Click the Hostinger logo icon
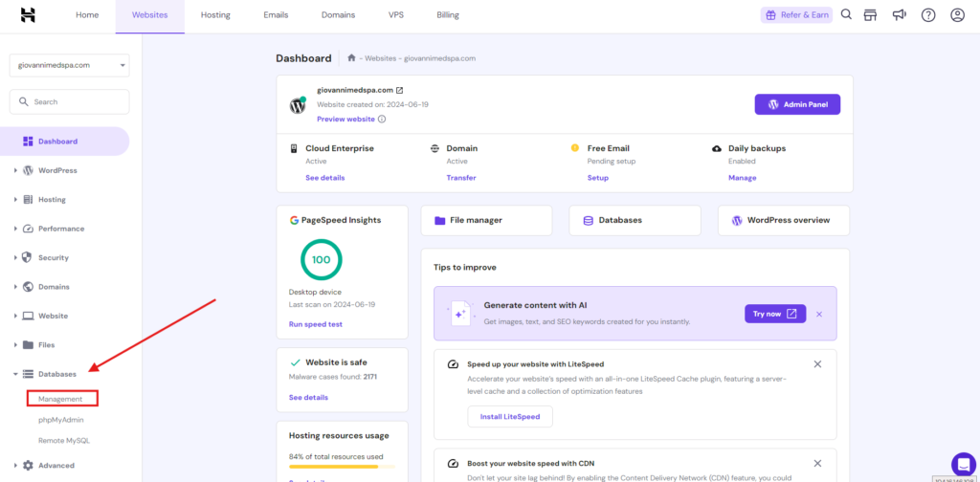Viewport: 980px width, 482px height. click(x=28, y=15)
